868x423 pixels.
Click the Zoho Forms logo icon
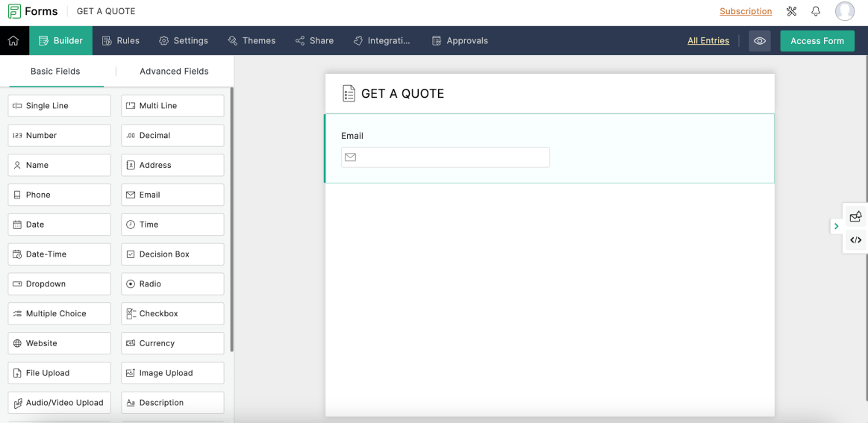click(x=14, y=11)
